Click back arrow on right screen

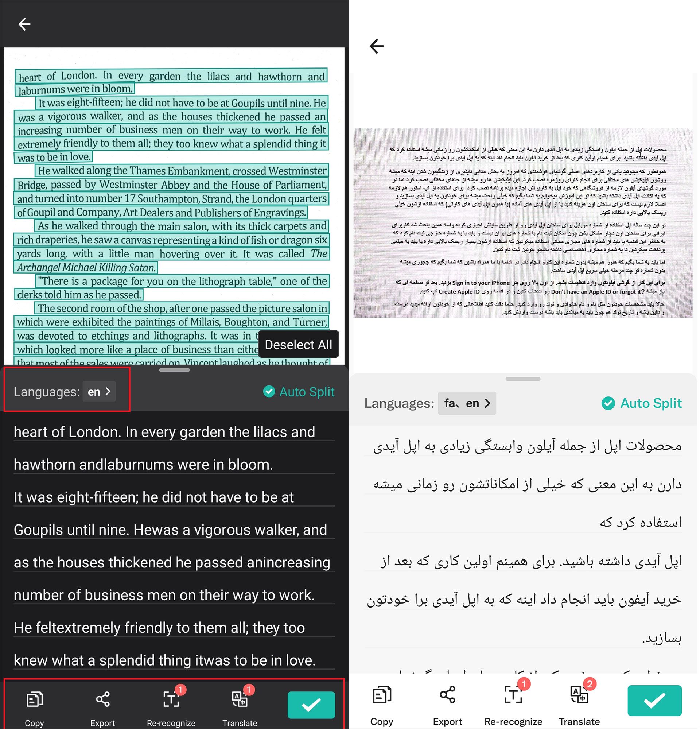coord(378,46)
